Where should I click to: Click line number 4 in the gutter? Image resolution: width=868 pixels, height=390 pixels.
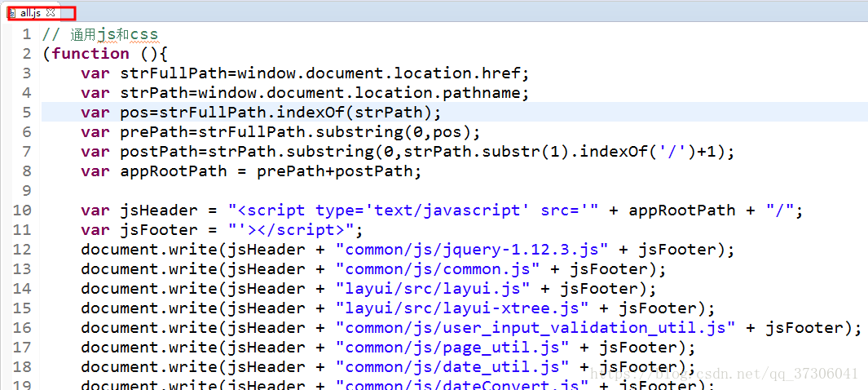click(27, 93)
